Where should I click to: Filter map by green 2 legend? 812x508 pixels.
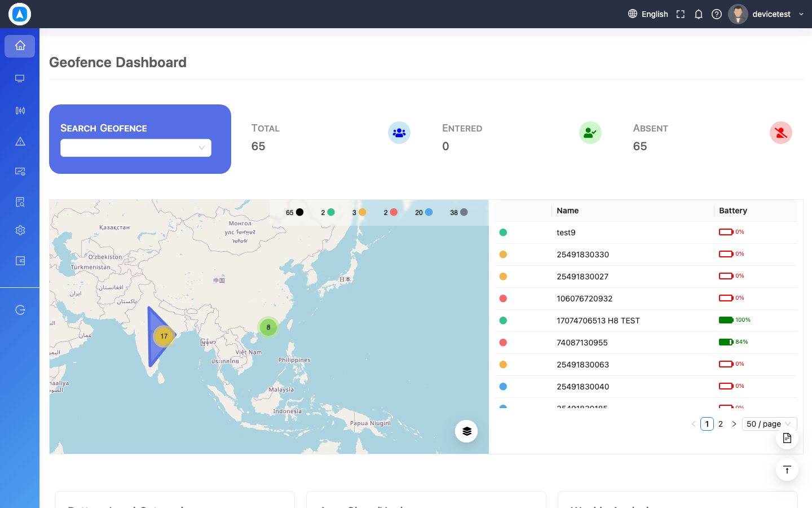(328, 212)
